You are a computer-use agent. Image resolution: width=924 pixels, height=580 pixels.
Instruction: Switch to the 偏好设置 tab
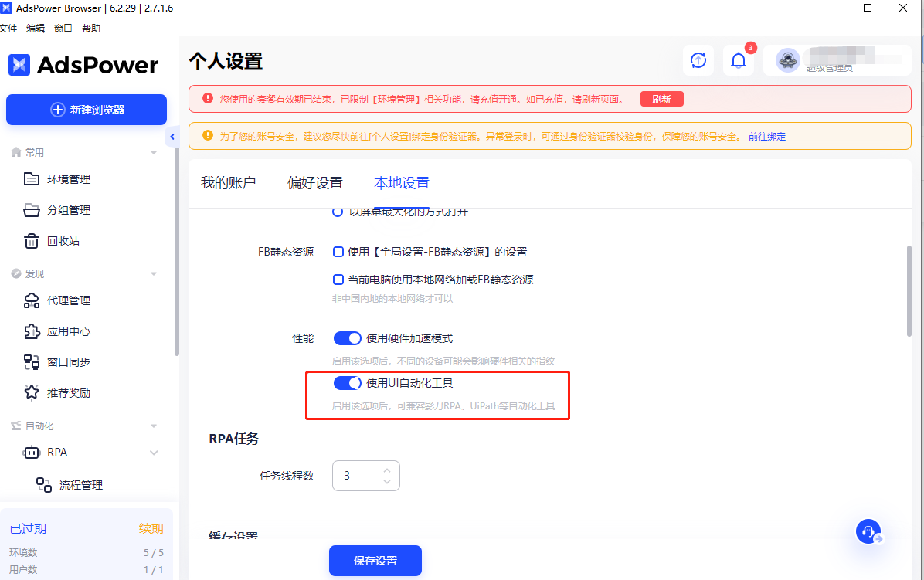pyautogui.click(x=316, y=182)
